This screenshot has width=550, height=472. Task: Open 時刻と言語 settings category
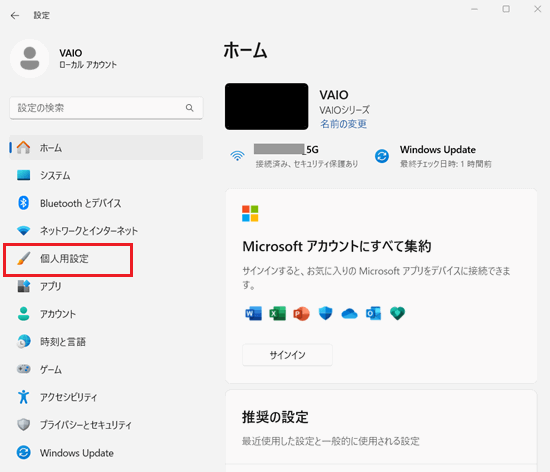[x=106, y=342]
